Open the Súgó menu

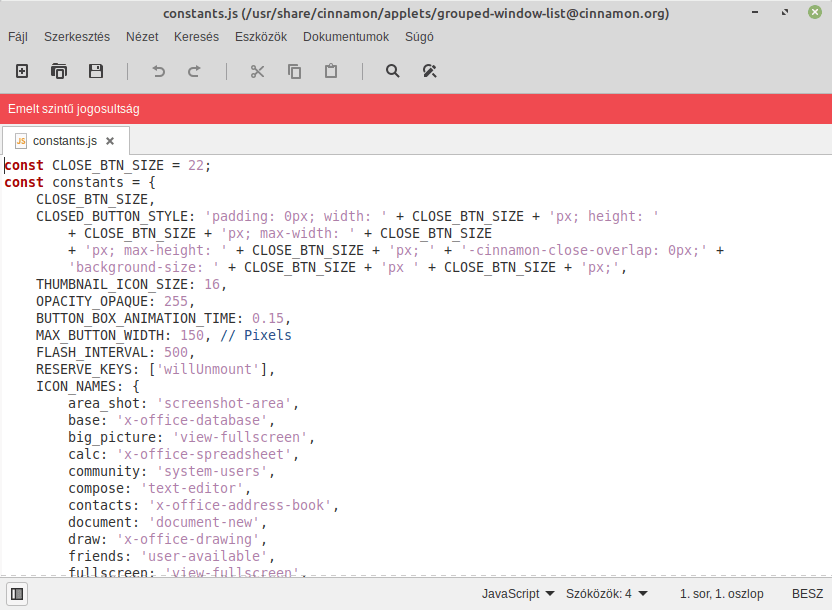pyautogui.click(x=419, y=37)
